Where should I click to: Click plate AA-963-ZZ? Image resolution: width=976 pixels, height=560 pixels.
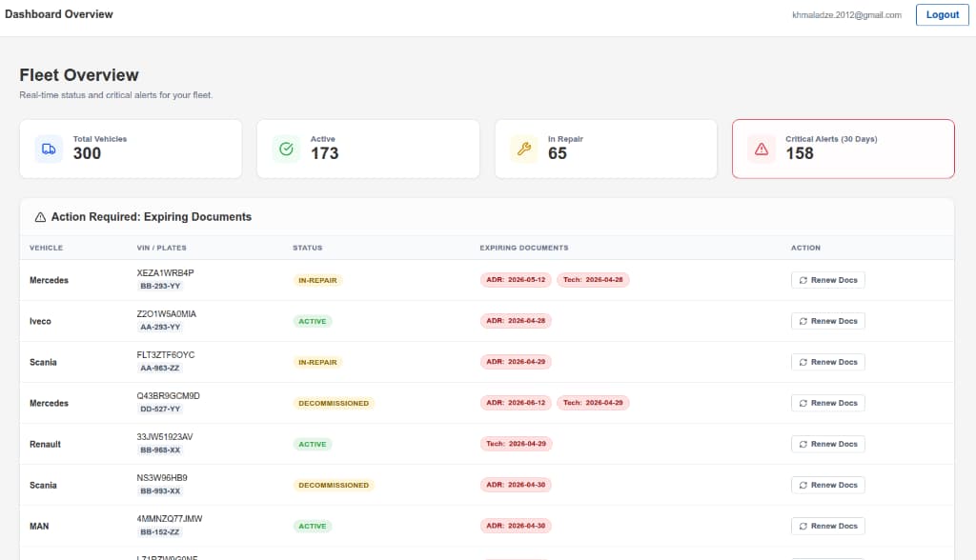[160, 369]
